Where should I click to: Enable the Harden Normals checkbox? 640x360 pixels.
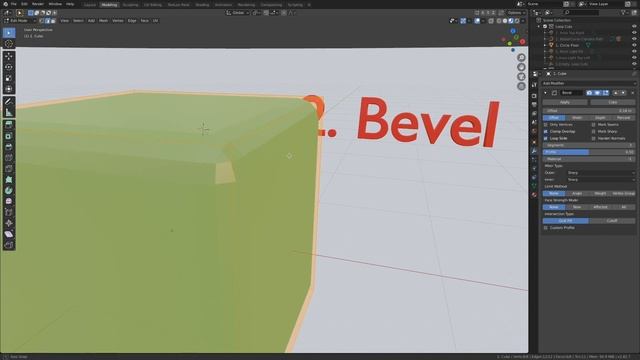pyautogui.click(x=593, y=138)
